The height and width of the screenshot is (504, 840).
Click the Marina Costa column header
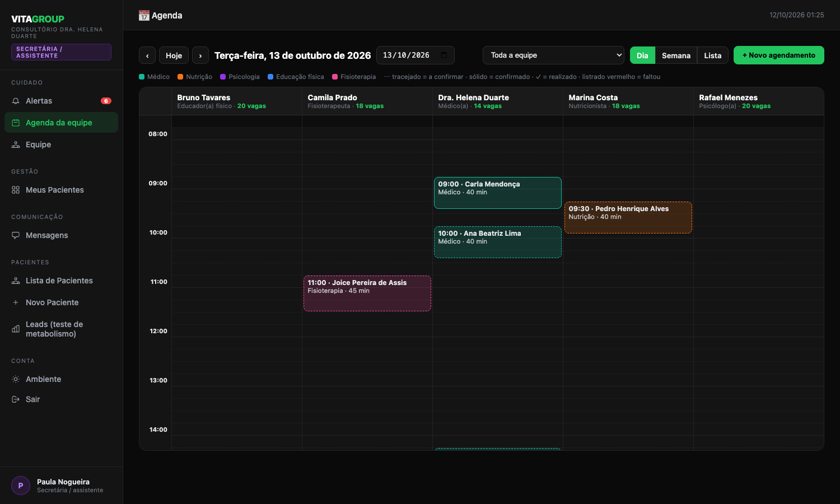(628, 101)
